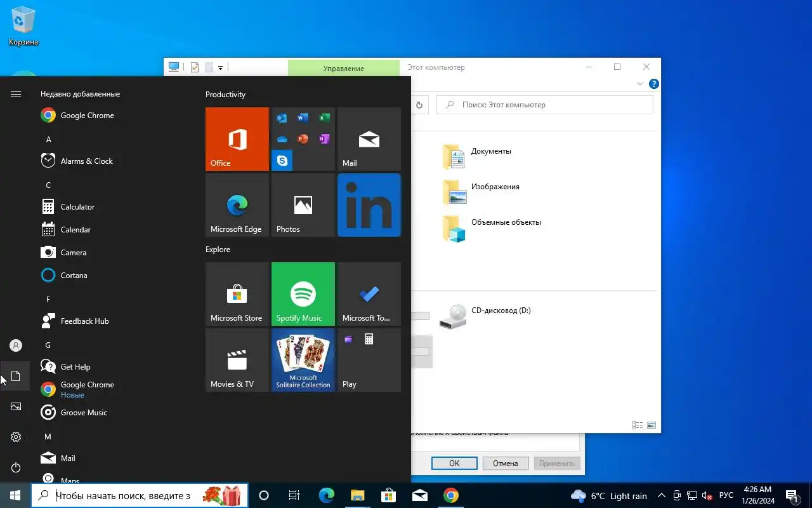Viewport: 812px width, 508px height.
Task: Switch Explorer to large icons view
Action: click(651, 425)
